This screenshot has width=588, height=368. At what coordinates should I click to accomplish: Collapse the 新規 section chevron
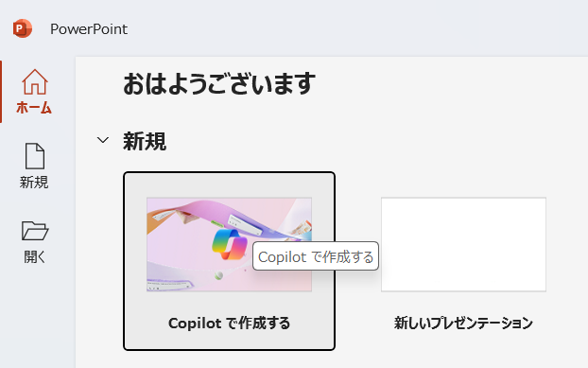tap(103, 140)
